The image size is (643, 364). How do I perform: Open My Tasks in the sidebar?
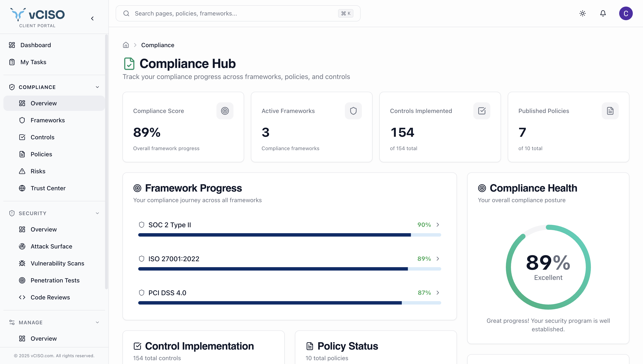click(54, 62)
